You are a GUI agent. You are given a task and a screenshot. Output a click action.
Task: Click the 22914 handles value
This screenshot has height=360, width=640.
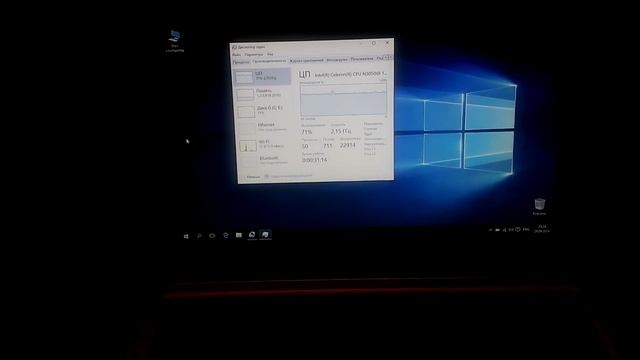coord(348,145)
